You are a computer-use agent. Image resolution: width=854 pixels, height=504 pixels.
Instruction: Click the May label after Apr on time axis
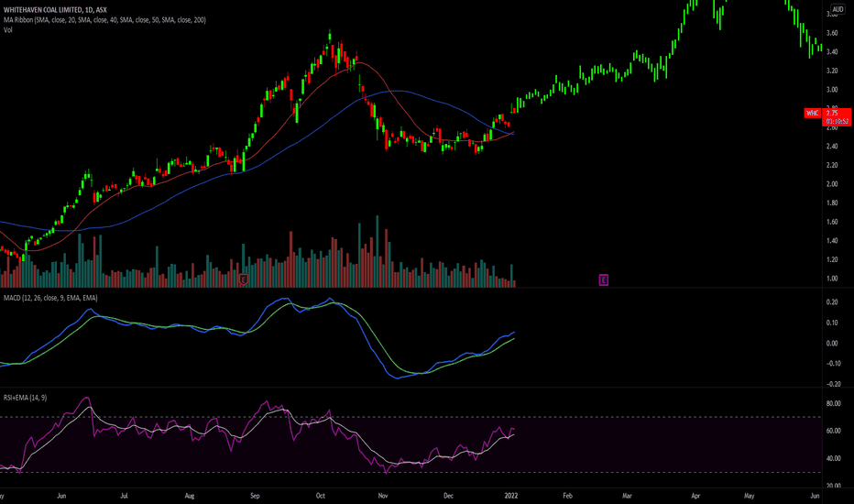tap(750, 496)
